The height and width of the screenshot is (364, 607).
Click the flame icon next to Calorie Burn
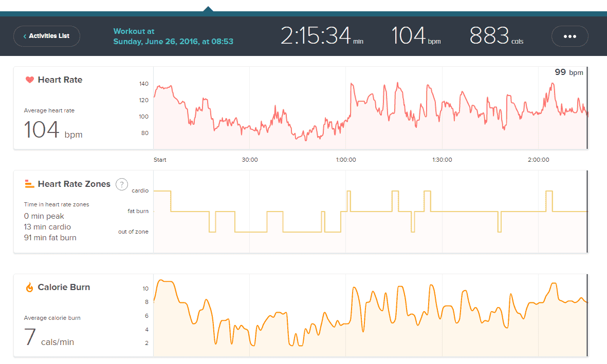[29, 288]
